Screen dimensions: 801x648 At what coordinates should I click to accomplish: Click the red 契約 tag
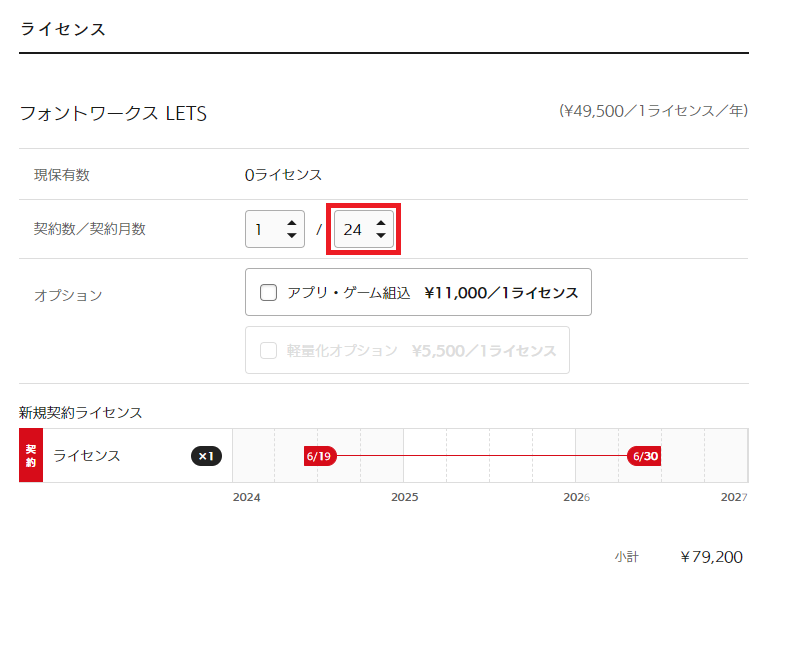click(x=31, y=455)
